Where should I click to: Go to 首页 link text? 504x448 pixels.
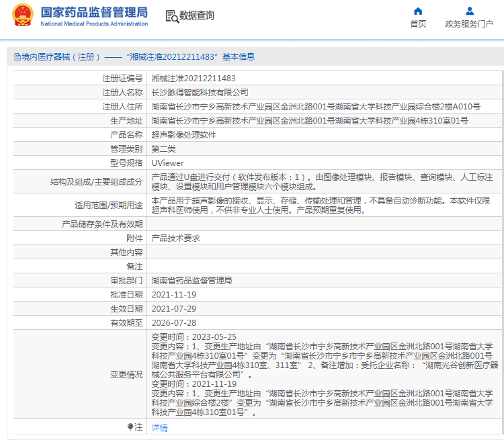tap(418, 24)
